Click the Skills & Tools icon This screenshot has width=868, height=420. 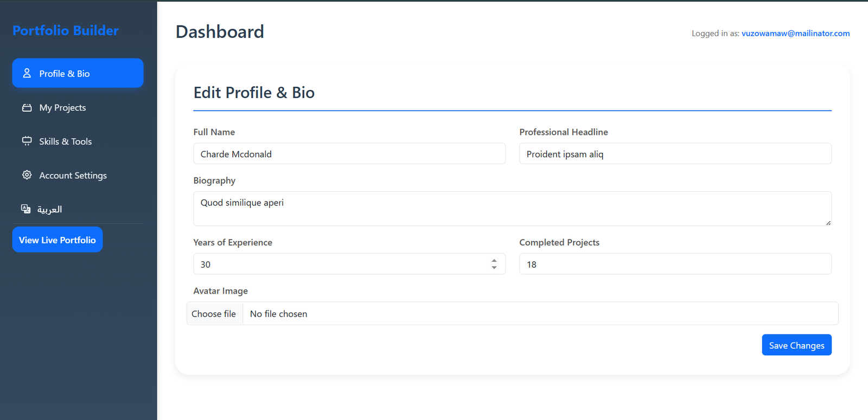point(27,141)
